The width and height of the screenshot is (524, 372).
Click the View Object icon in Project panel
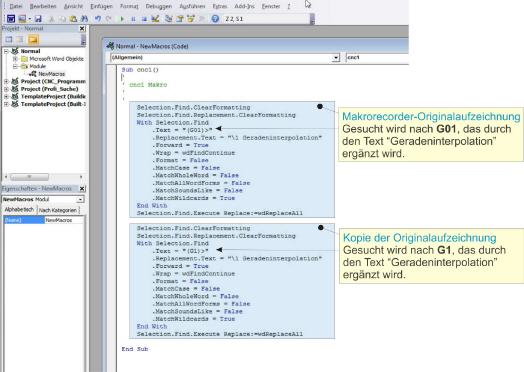coord(20,40)
